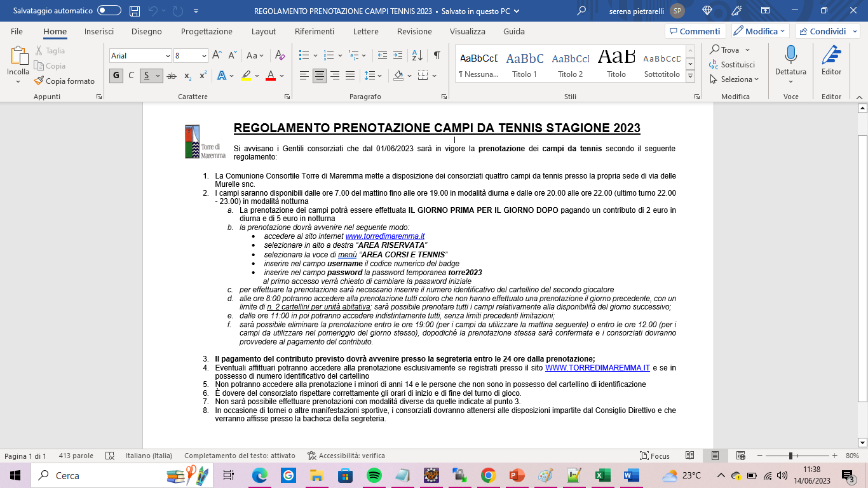Switch to the Visualizza tab

point(467,31)
